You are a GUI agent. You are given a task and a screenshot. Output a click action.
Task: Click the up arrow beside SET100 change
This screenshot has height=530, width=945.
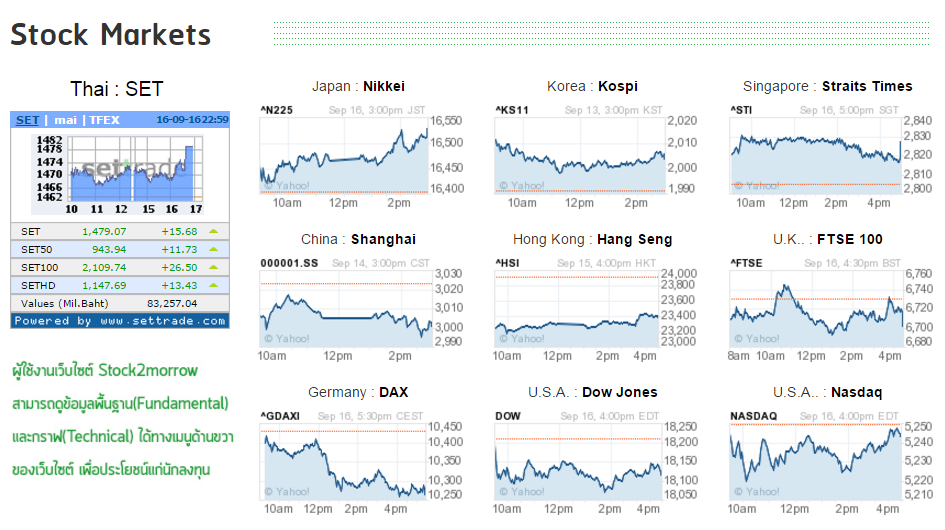click(x=212, y=267)
